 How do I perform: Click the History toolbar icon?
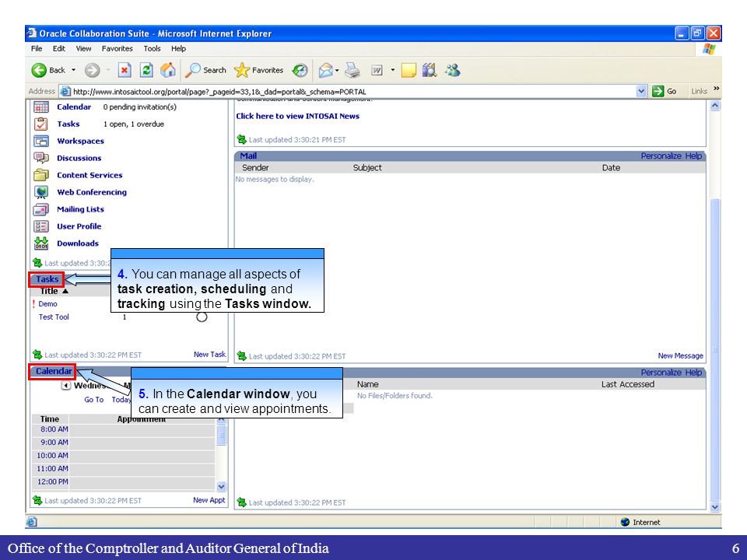tap(300, 71)
